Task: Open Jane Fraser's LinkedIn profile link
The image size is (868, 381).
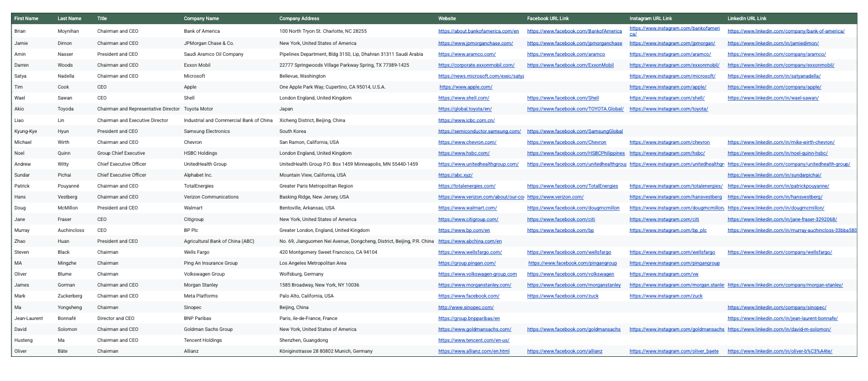Action: pyautogui.click(x=782, y=219)
